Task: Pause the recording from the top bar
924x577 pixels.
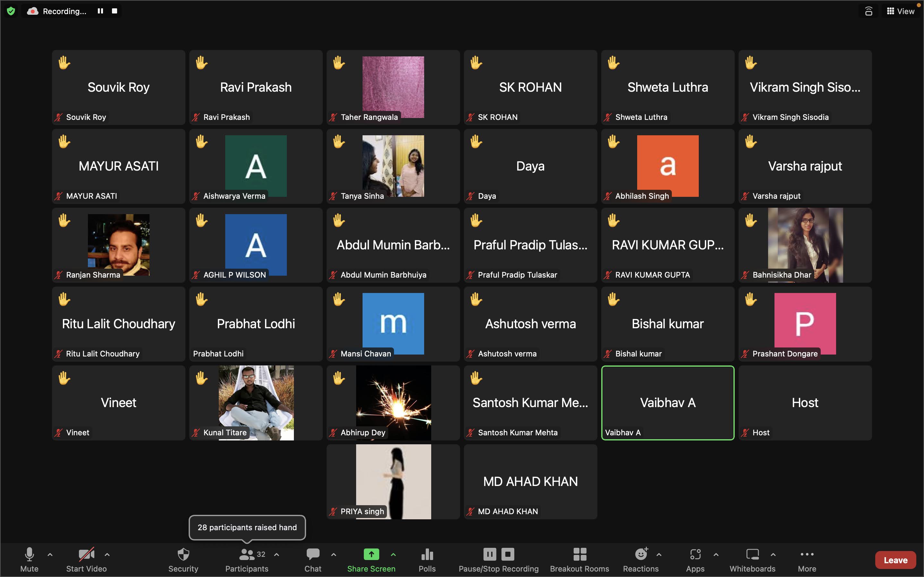Action: click(x=100, y=11)
